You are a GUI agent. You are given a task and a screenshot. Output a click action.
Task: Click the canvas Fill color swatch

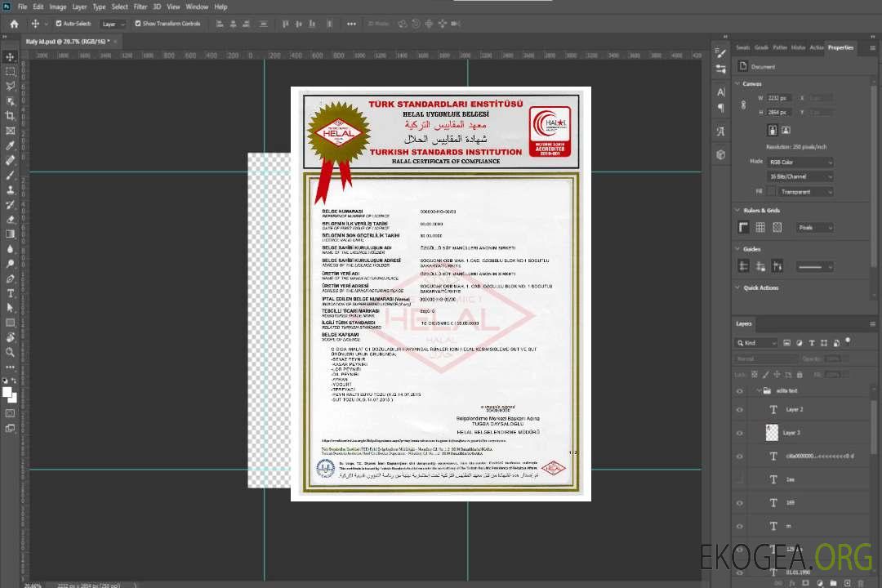(771, 192)
